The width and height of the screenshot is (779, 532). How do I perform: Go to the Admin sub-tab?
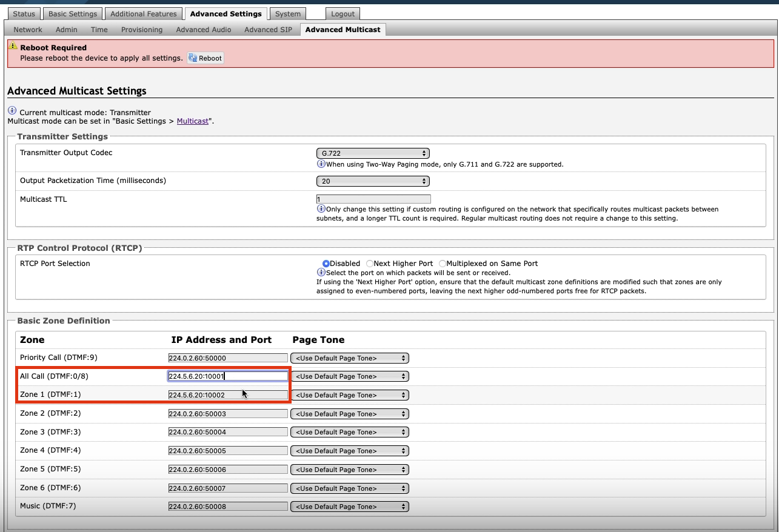coord(67,30)
